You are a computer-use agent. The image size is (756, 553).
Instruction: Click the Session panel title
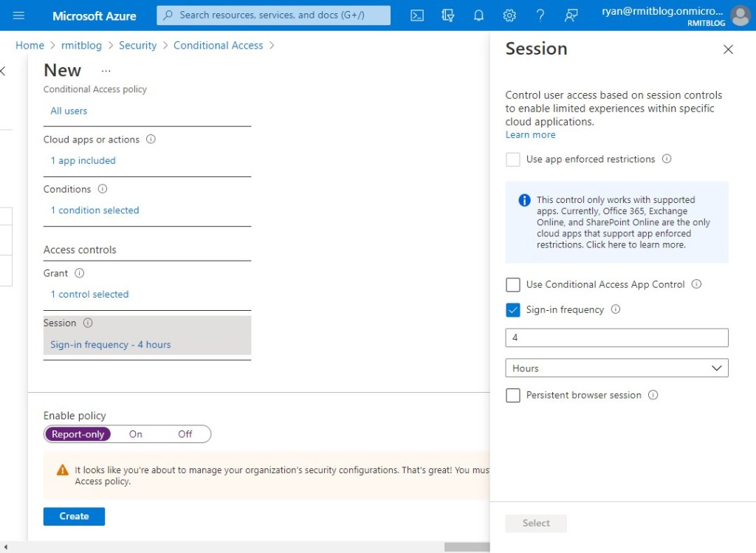click(536, 49)
